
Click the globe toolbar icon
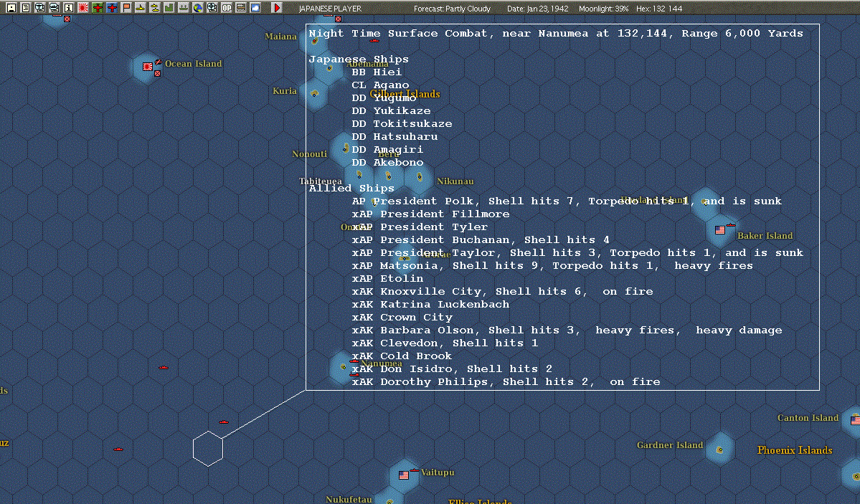[197, 8]
